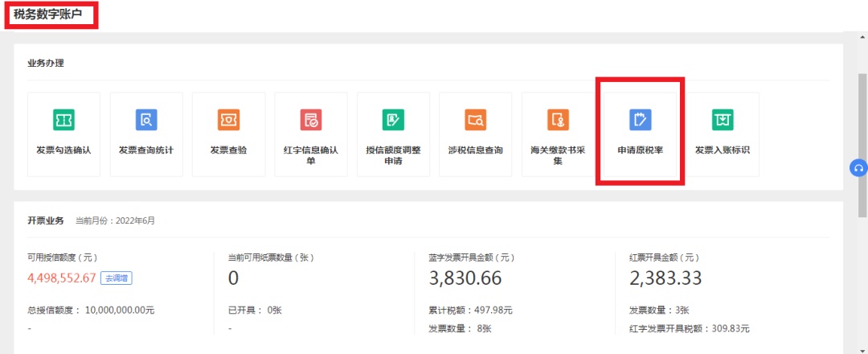Open 海关缴款书采集 orange anchor icon
868x354 pixels.
(x=558, y=120)
